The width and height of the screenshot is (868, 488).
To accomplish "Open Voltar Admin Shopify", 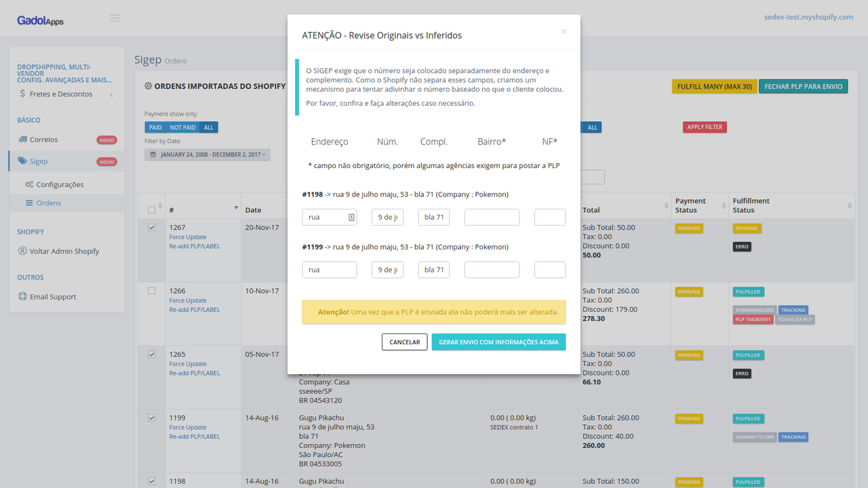I will 64,251.
